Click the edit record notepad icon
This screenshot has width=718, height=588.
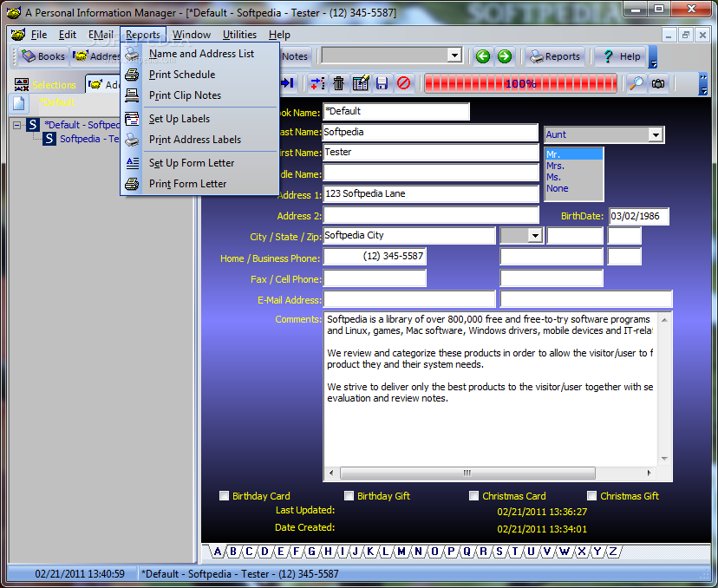coord(361,83)
